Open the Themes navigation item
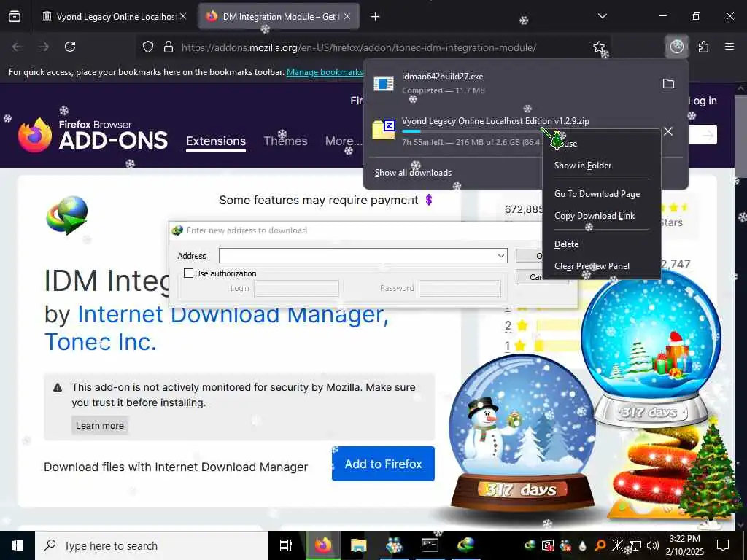Viewport: 747px width, 560px height. point(285,141)
